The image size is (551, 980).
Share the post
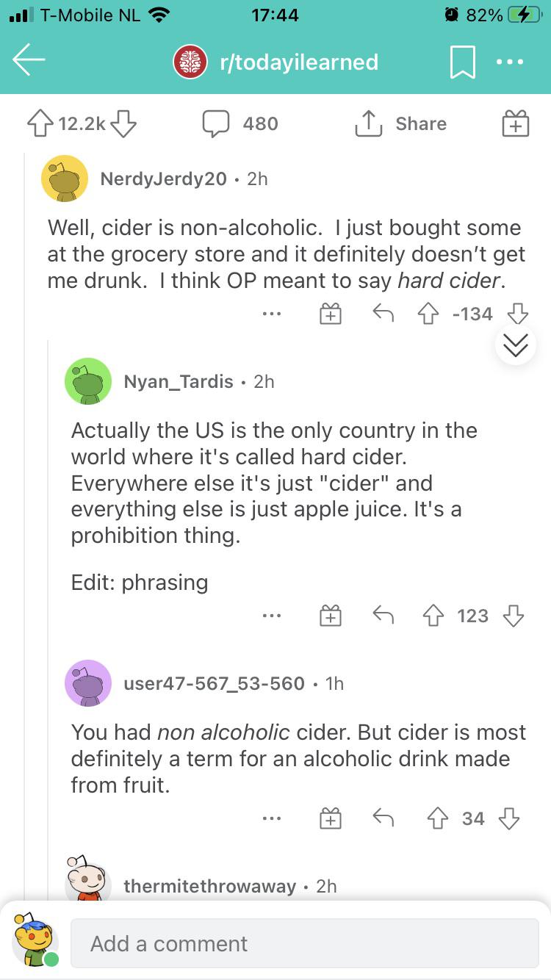[401, 124]
